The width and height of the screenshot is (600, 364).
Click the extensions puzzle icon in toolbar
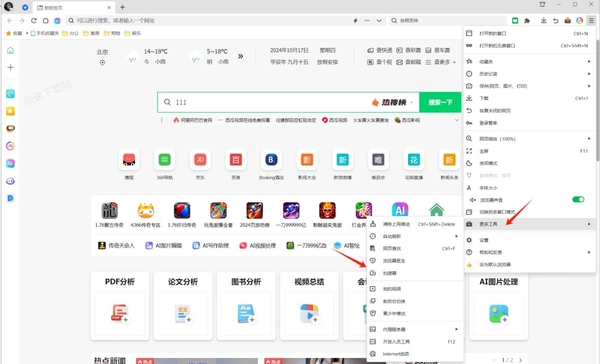coord(527,21)
